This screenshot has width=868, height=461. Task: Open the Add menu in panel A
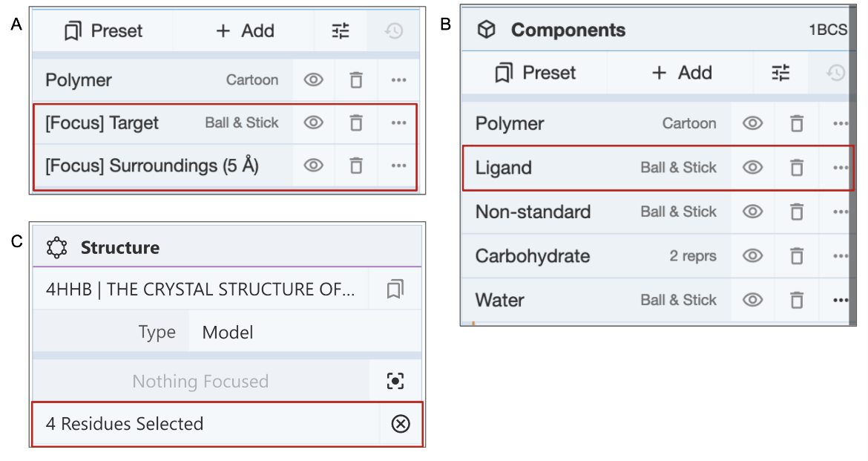tap(245, 31)
